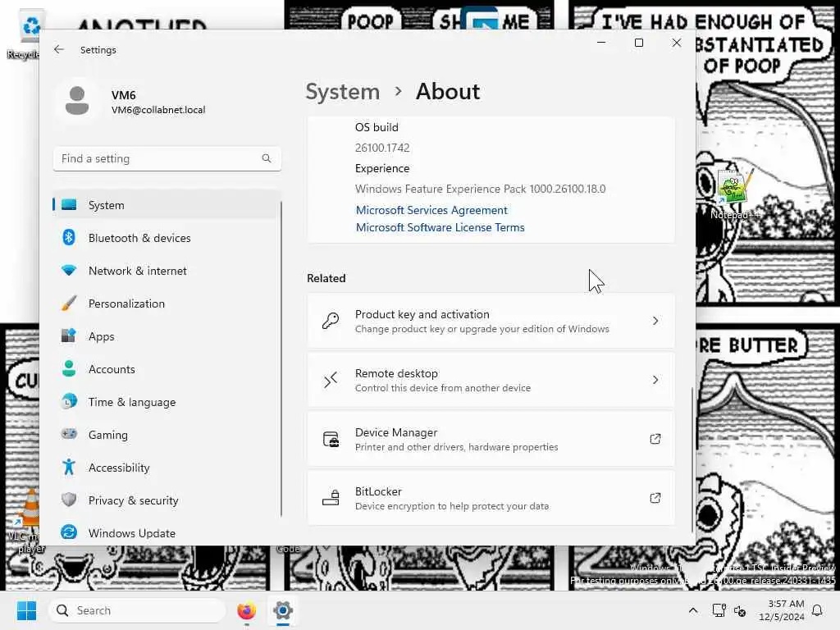The width and height of the screenshot is (840, 630).
Task: Select OS build value 26100.1742
Action: 382,148
